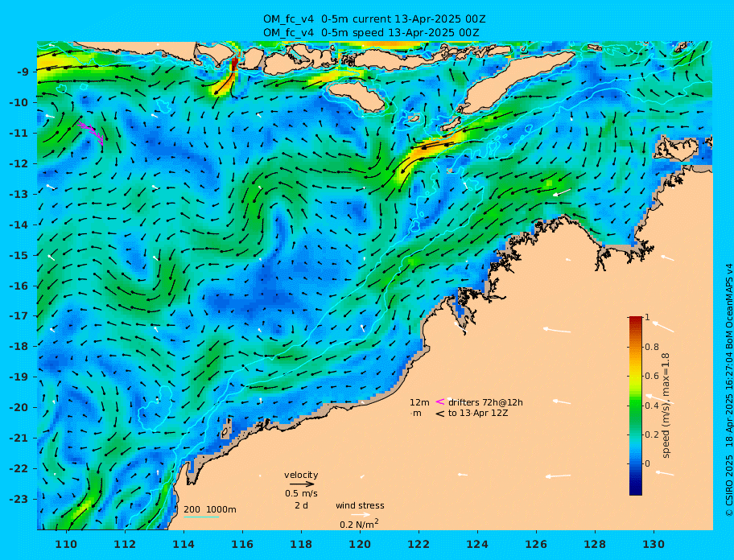Click the title line 'OM_fc_v4 0-5m current 13-Apr-2025 00Z'
Image resolution: width=734 pixels, height=560 pixels.
point(374,19)
